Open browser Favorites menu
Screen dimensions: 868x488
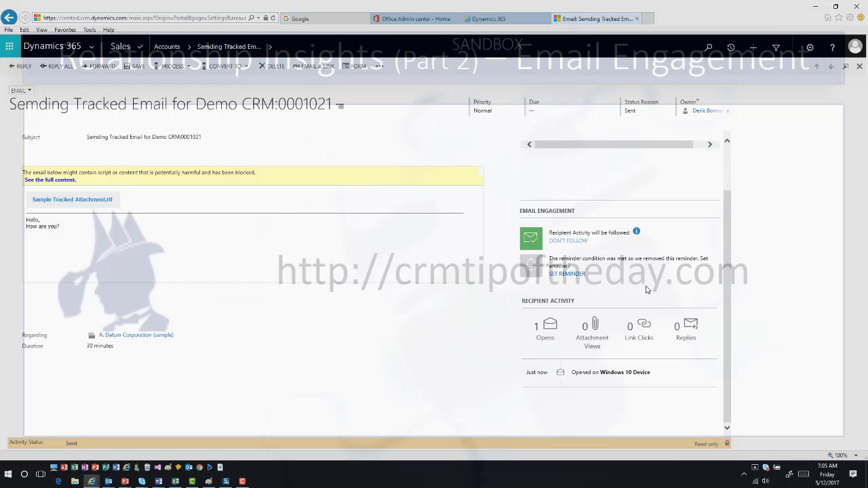point(65,30)
